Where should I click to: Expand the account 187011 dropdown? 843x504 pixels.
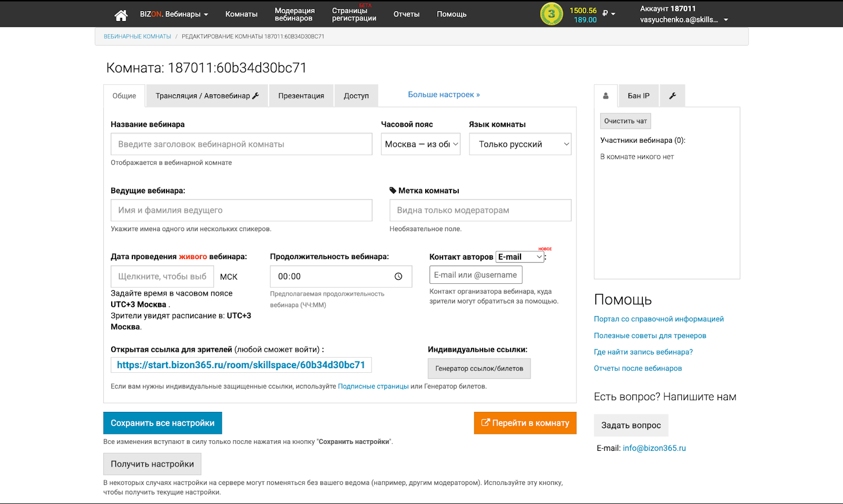click(x=684, y=14)
